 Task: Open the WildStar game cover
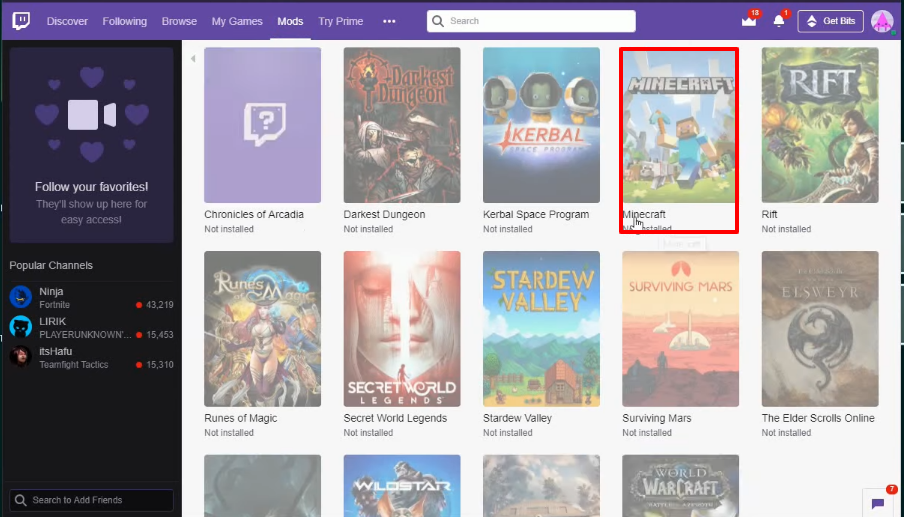[x=402, y=486]
